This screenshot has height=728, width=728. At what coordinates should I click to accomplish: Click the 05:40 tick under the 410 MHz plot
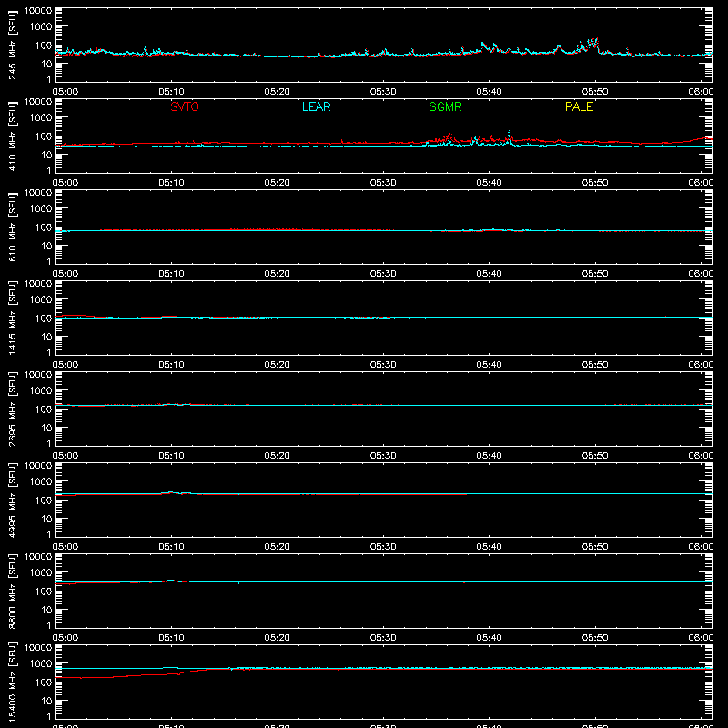(489, 183)
